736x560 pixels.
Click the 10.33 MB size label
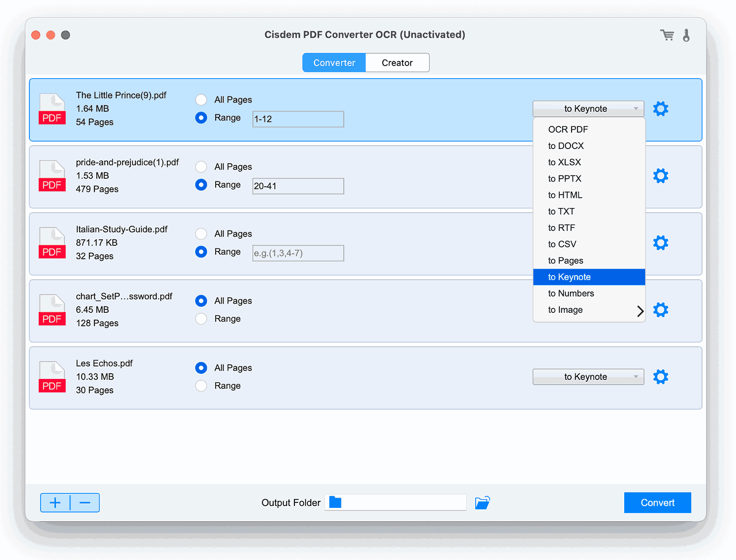pyautogui.click(x=95, y=377)
